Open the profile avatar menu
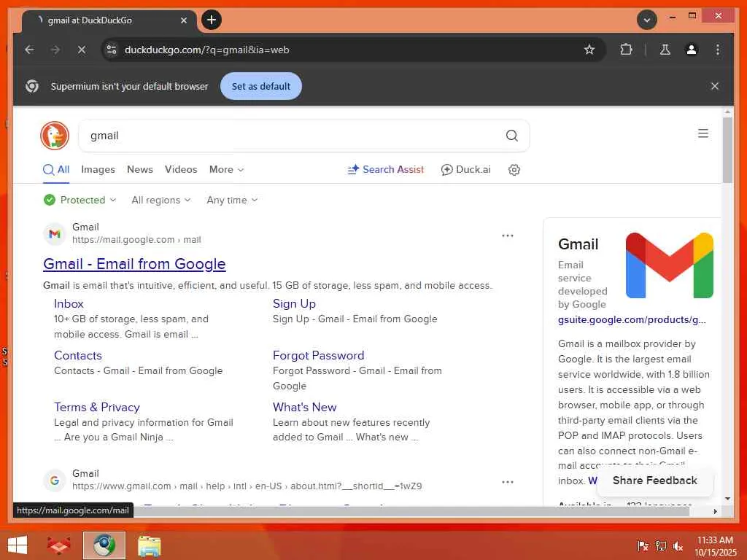Image resolution: width=747 pixels, height=560 pixels. (692, 50)
